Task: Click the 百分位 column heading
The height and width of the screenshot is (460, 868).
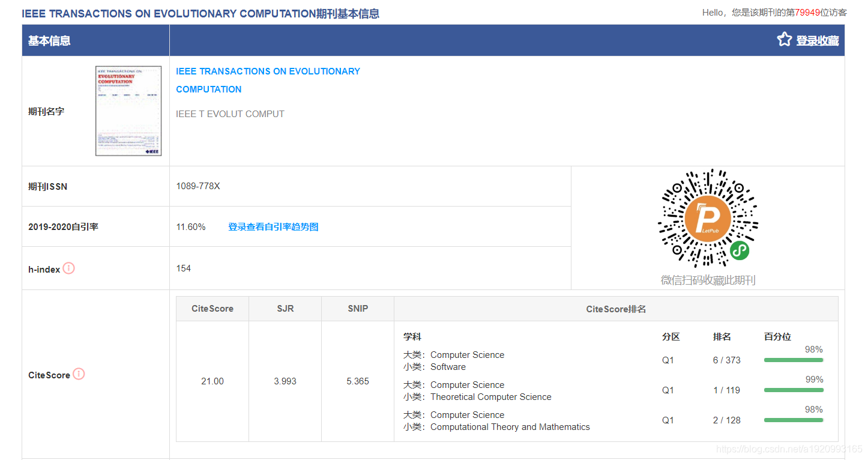Action: (777, 337)
